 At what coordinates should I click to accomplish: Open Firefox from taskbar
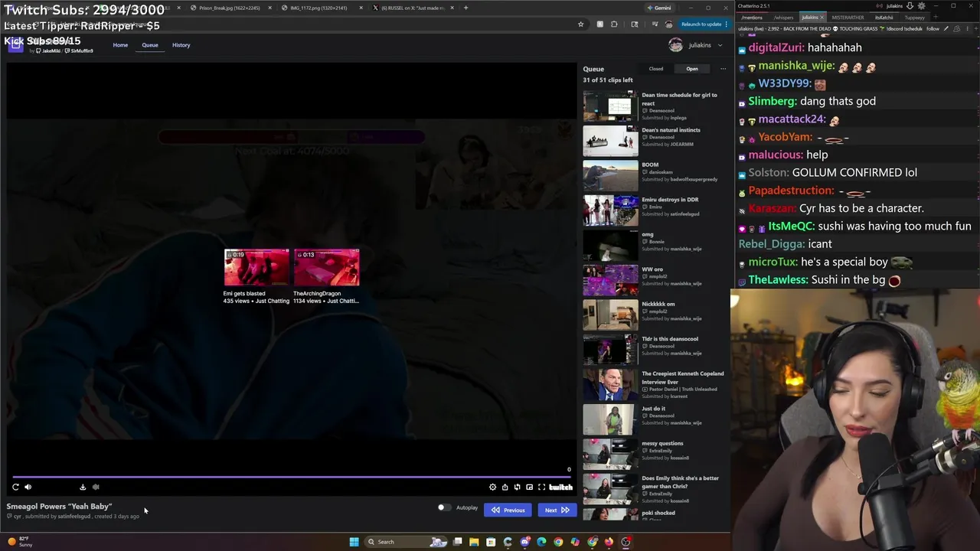point(609,542)
